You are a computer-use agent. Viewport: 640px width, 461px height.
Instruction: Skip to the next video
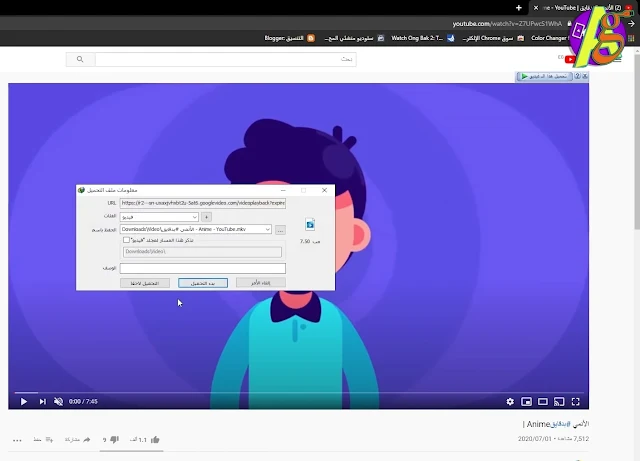pyautogui.click(x=42, y=402)
